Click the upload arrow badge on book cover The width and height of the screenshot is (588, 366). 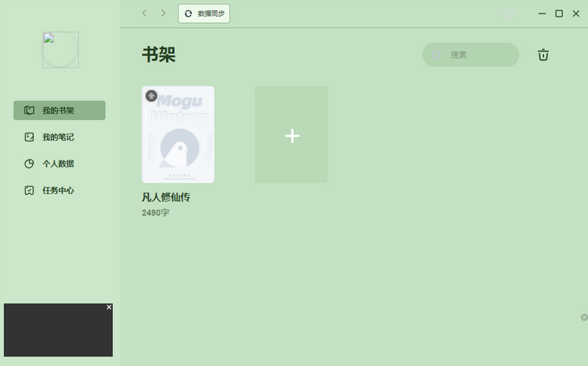[x=152, y=96]
